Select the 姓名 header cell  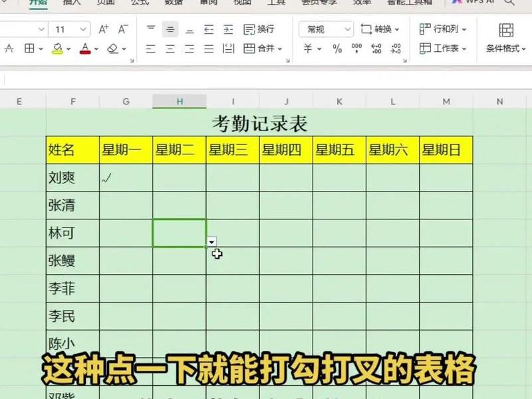[x=72, y=150]
